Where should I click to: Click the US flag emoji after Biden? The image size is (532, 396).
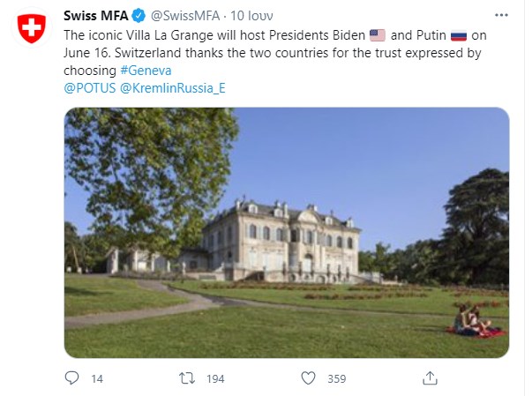pos(378,35)
